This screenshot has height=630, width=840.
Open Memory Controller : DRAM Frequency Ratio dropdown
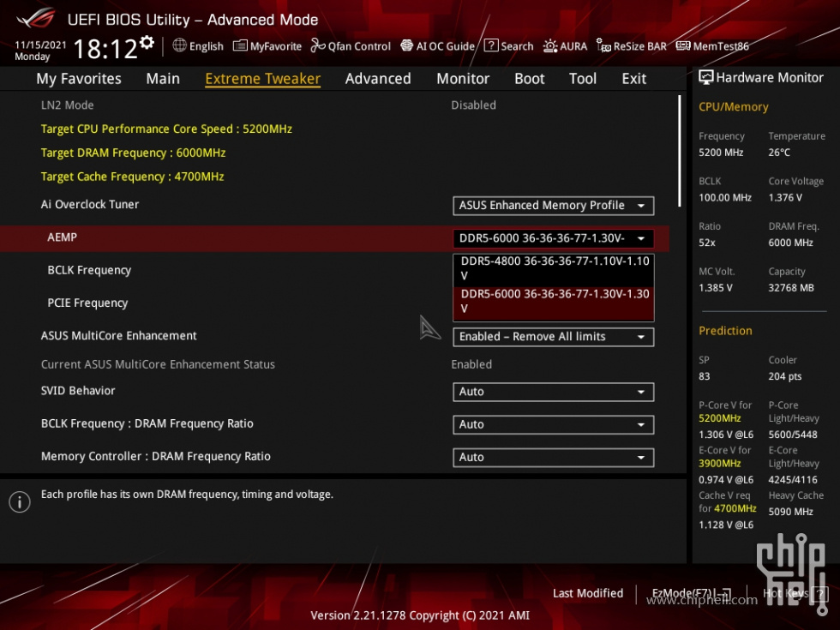554,458
